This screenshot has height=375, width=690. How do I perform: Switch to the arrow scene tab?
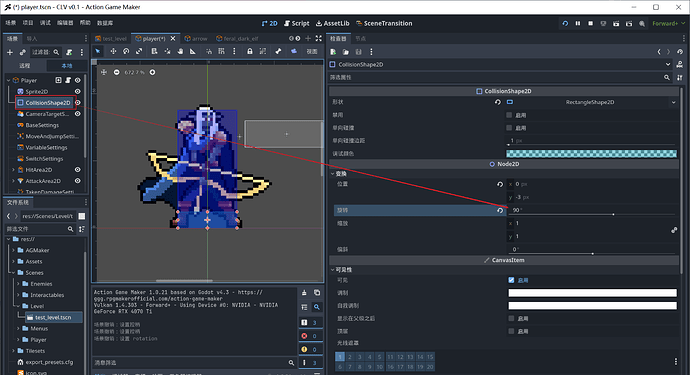[x=196, y=39]
